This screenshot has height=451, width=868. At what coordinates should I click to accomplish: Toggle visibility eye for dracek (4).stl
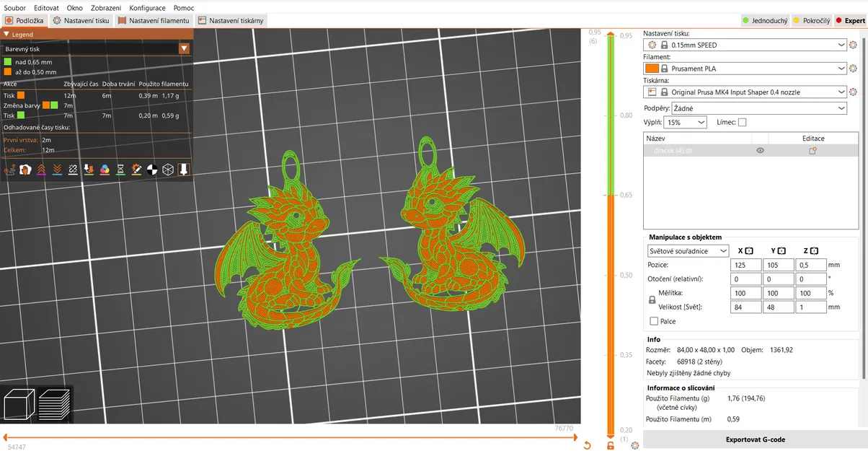[x=760, y=151]
